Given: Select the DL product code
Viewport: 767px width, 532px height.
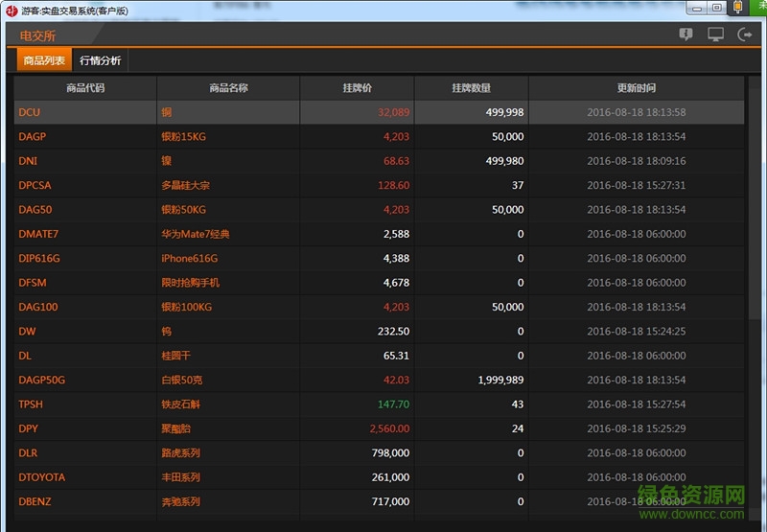Looking at the screenshot, I should click(25, 356).
